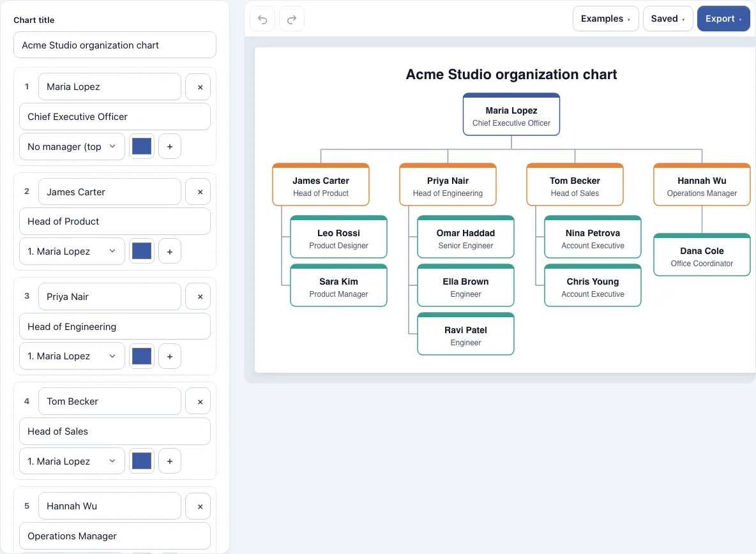This screenshot has width=756, height=554.
Task: Remove Tom Becker entry with X
Action: 198,401
